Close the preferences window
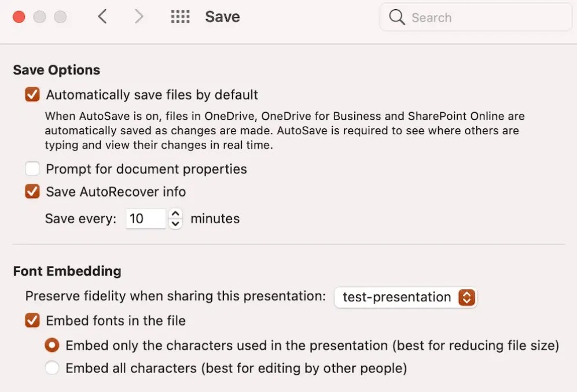The width and height of the screenshot is (577, 392). tap(19, 17)
